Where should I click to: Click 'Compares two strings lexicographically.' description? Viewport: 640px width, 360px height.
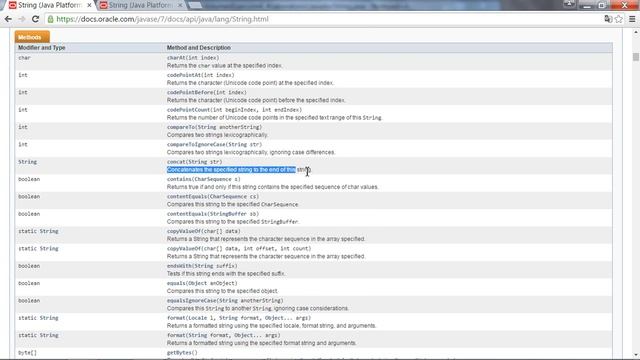click(217, 135)
